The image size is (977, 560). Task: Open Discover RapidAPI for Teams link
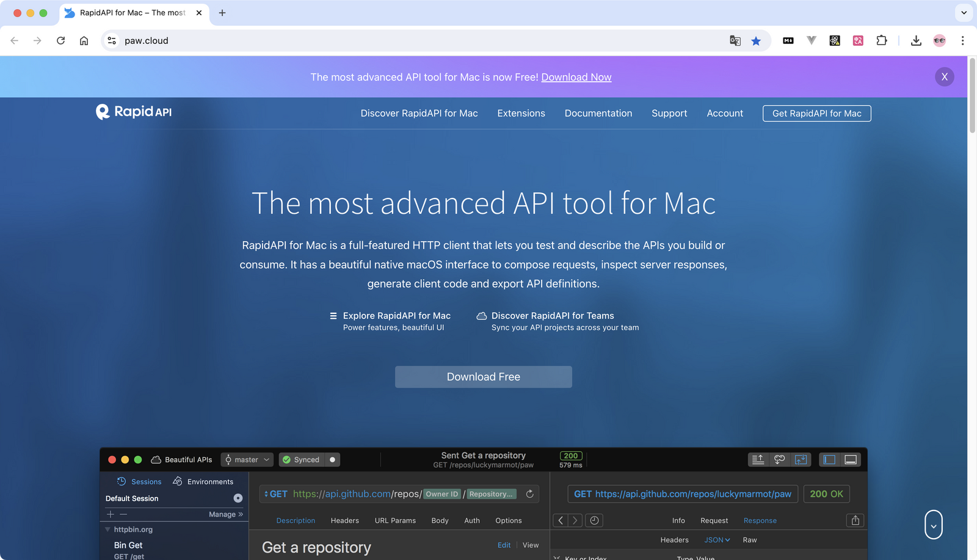[552, 316]
